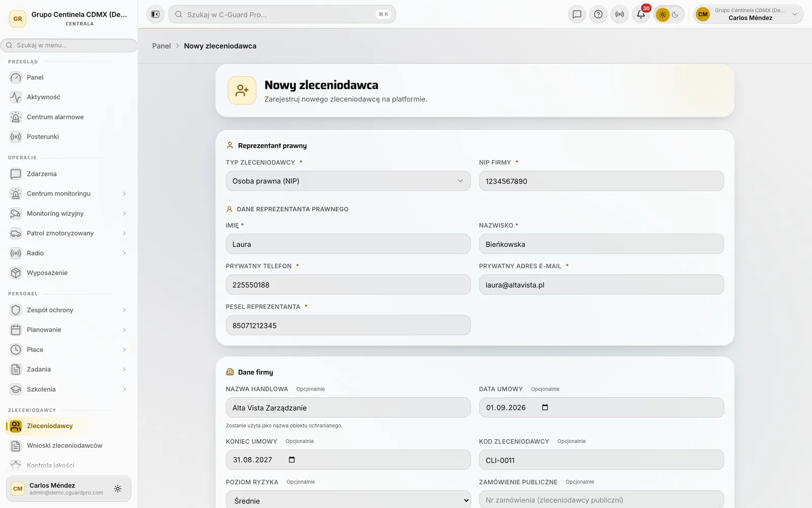Open notifications bell with 30 badge
Viewport: 812px width, 508px height.
641,14
